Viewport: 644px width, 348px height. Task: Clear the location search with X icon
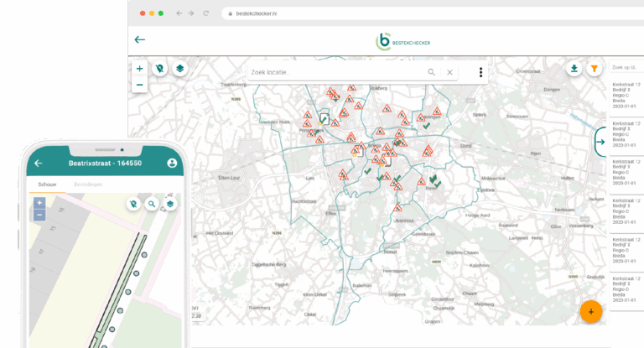(x=449, y=72)
